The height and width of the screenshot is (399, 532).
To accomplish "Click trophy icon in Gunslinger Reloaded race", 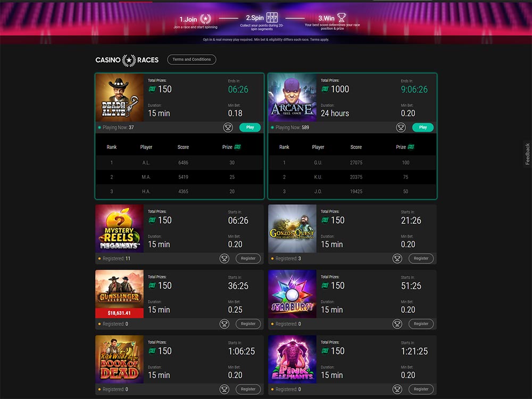I will coord(225,324).
